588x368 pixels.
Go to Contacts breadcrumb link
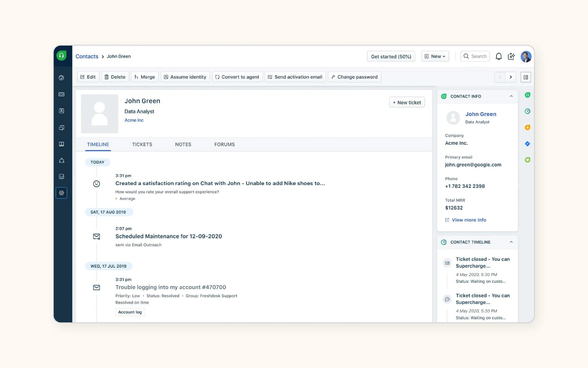pos(87,56)
